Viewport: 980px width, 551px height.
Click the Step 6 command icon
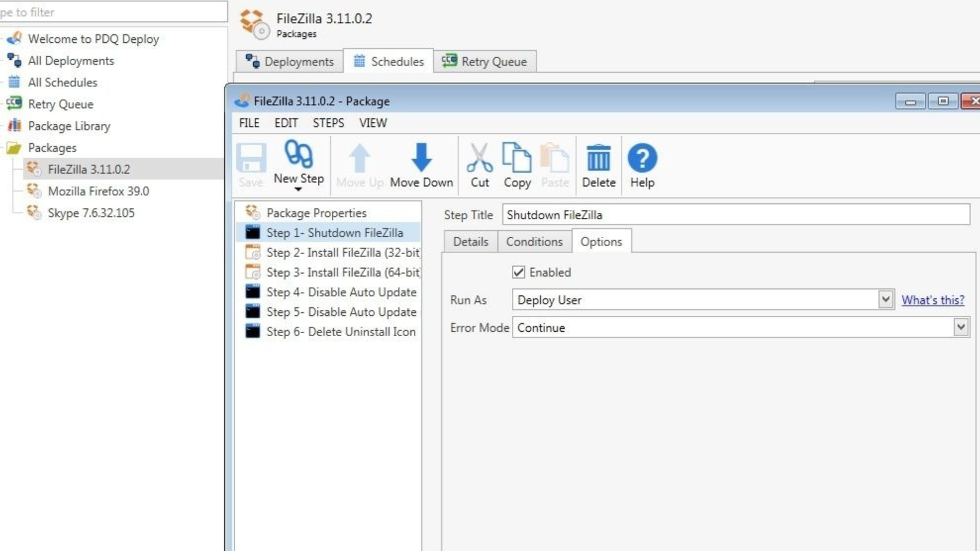pyautogui.click(x=253, y=331)
